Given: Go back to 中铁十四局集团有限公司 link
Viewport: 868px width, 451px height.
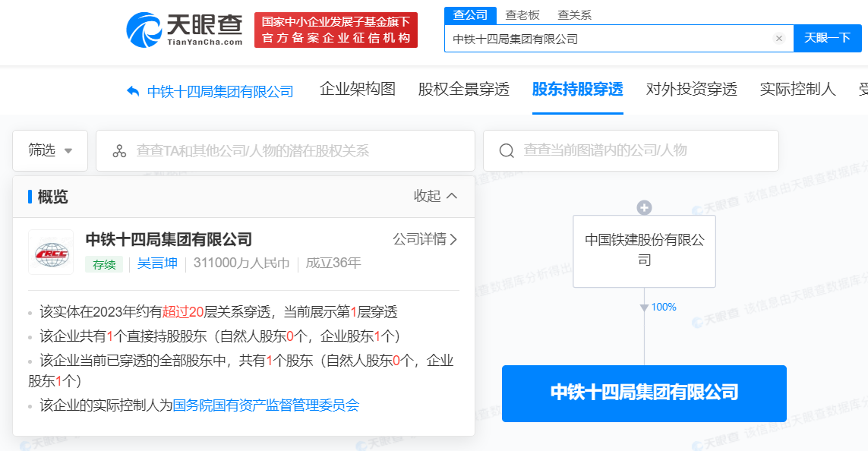Looking at the screenshot, I should pos(220,91).
